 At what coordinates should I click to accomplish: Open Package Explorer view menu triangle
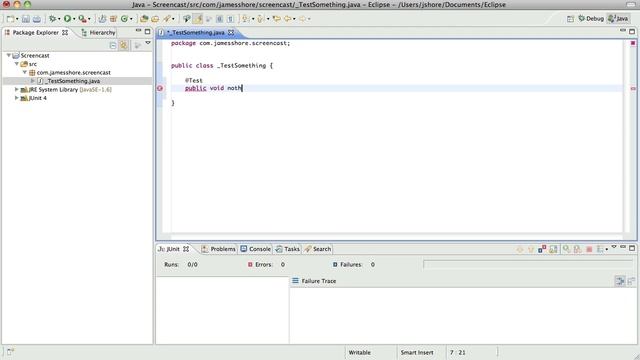[148, 43]
